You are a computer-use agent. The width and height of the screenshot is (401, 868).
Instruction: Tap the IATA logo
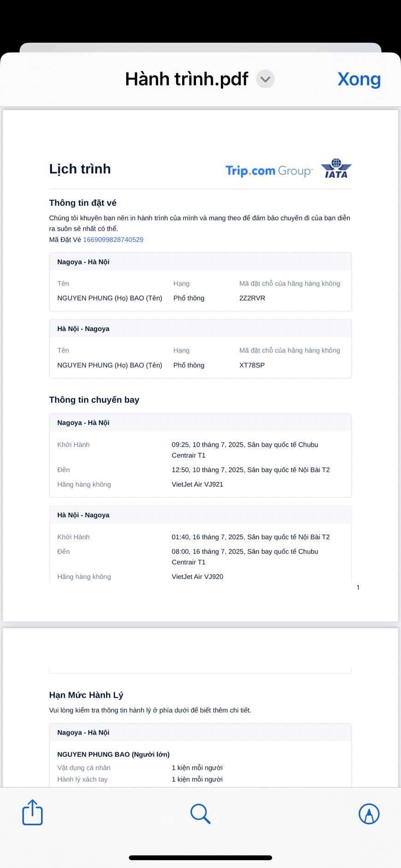pos(336,169)
